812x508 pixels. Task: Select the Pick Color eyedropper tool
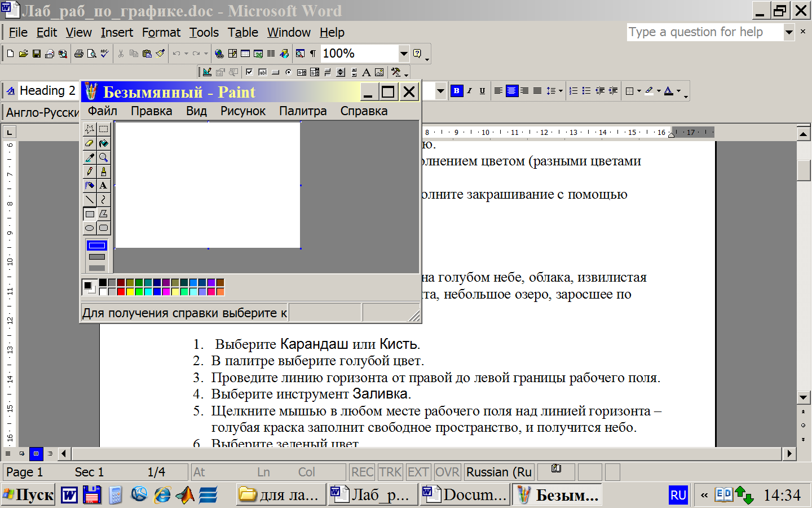90,157
